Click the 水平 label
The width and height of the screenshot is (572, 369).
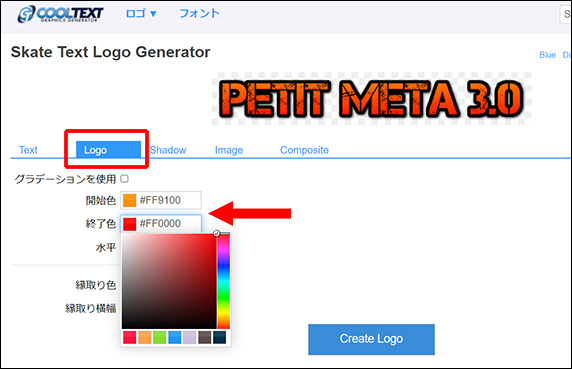coord(106,248)
